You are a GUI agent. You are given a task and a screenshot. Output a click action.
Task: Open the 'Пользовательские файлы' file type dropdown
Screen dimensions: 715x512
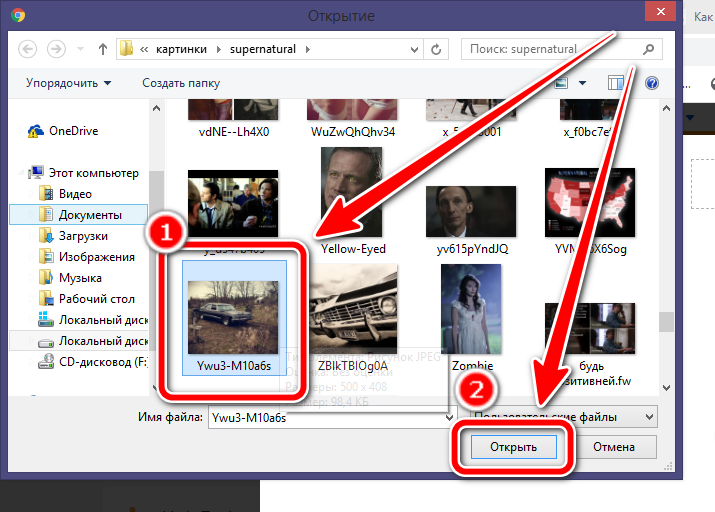pos(564,417)
